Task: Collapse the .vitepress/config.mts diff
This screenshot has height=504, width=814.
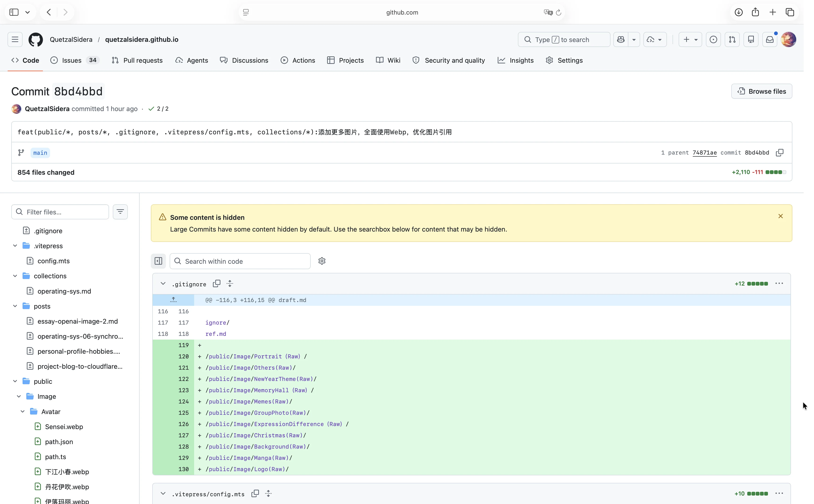Action: 163,494
